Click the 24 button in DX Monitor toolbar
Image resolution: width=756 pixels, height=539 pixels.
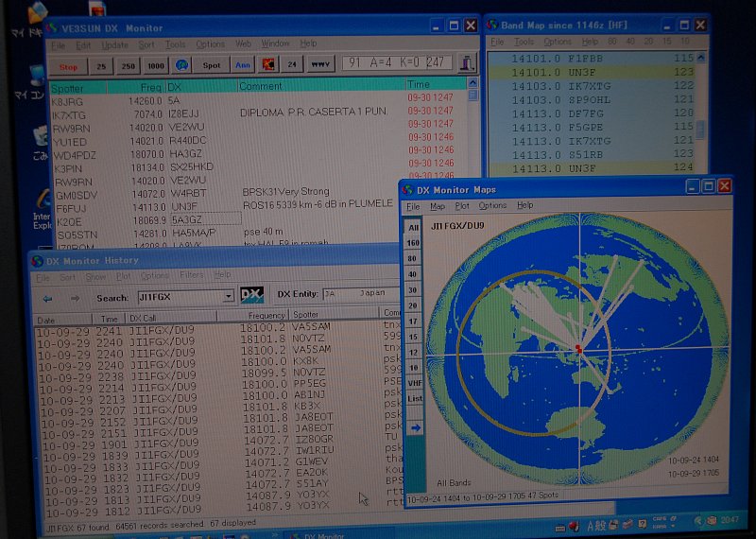pos(292,63)
